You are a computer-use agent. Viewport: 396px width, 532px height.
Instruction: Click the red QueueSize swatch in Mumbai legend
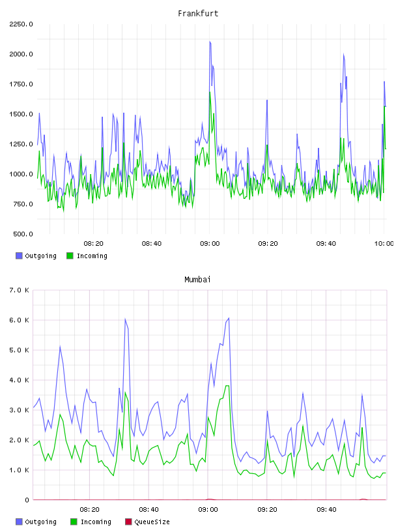coord(128,522)
